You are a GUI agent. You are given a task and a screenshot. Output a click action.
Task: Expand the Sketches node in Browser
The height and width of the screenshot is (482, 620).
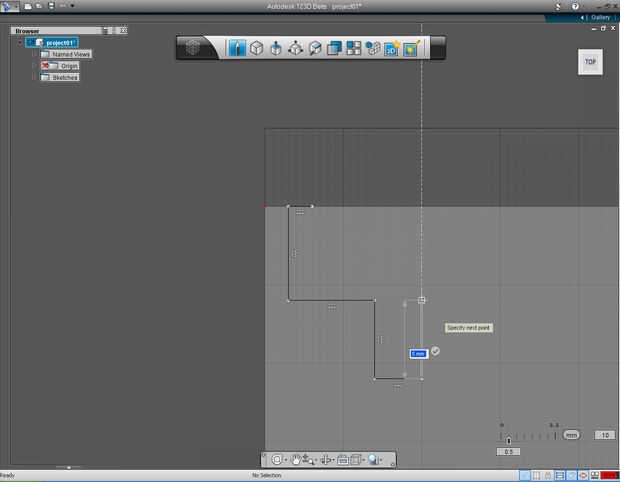(34, 77)
